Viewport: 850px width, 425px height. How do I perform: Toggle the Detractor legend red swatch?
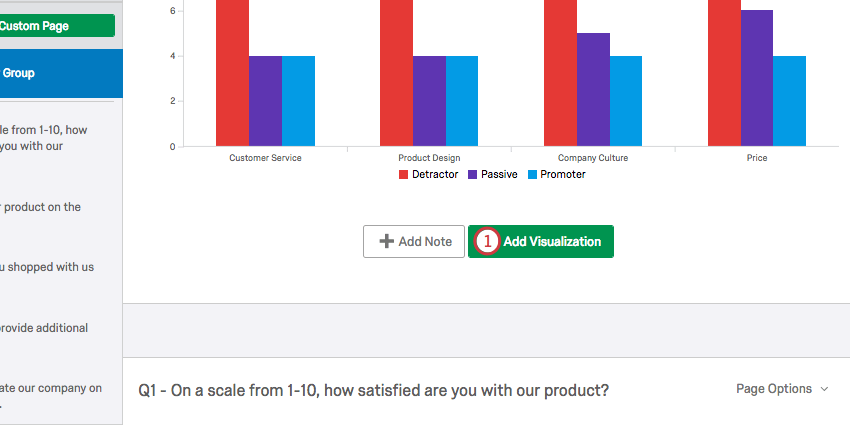point(404,175)
